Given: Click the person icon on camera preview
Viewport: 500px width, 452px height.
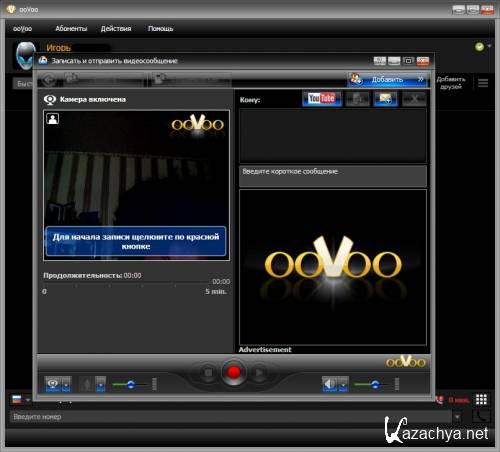Looking at the screenshot, I should click(53, 119).
